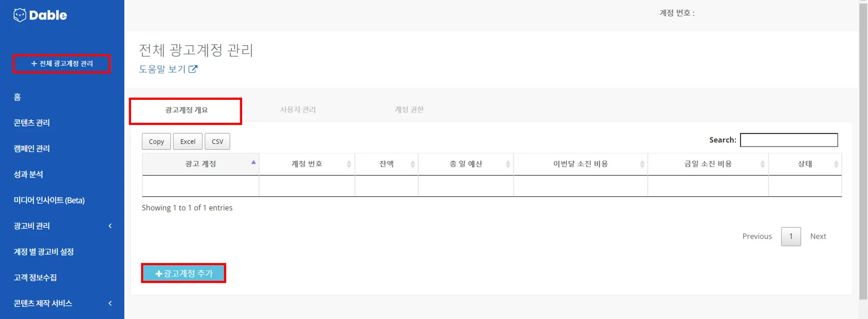Expand the 광고비 관리 sidebar menu
Viewport: 868px width, 319px height.
110,226
